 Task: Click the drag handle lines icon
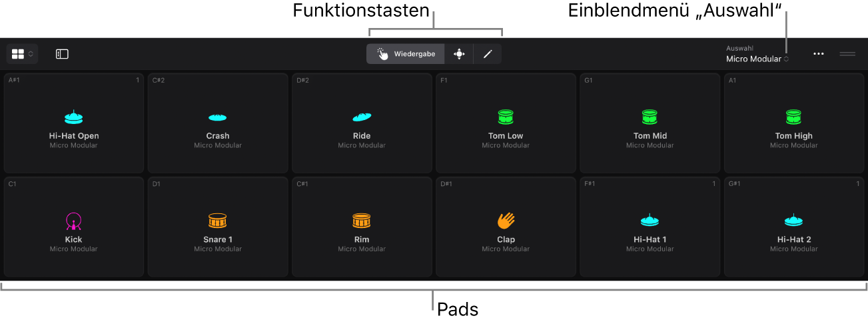847,53
